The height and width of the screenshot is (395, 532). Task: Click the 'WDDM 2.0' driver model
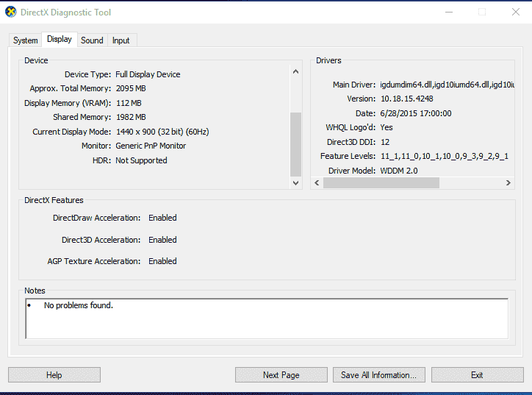click(399, 171)
